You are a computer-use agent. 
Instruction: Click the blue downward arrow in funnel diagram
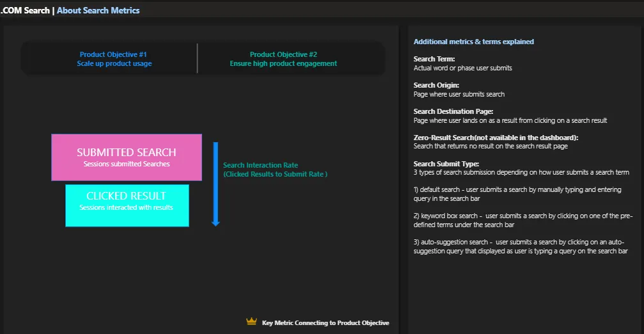click(x=216, y=184)
